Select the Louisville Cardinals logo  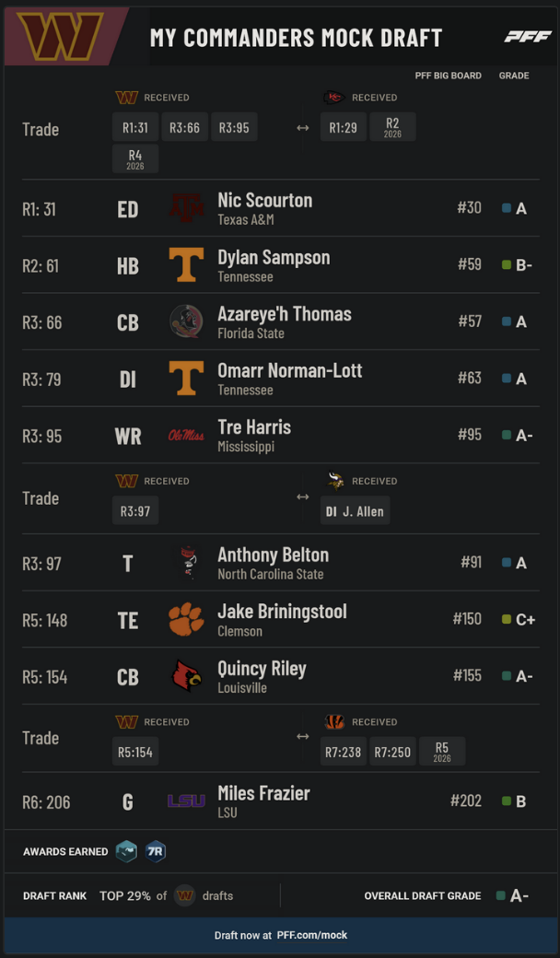pyautogui.click(x=186, y=676)
